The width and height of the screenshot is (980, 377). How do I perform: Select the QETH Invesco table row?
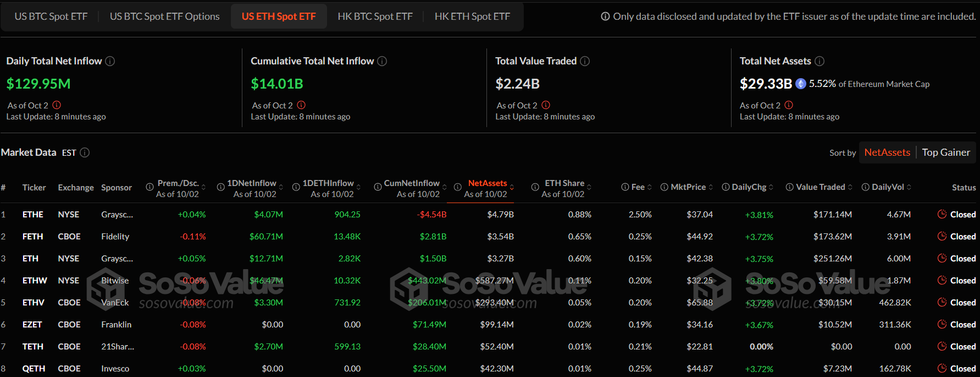click(x=115, y=368)
